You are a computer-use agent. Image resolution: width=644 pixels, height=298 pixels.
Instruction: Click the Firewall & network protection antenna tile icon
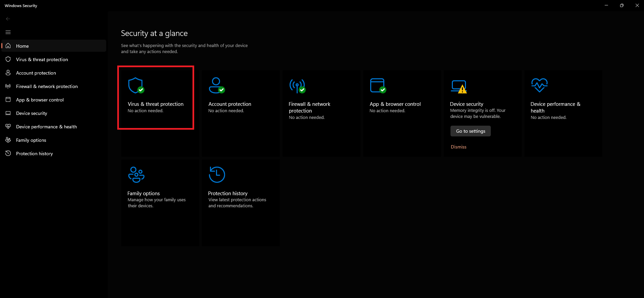coord(297,86)
